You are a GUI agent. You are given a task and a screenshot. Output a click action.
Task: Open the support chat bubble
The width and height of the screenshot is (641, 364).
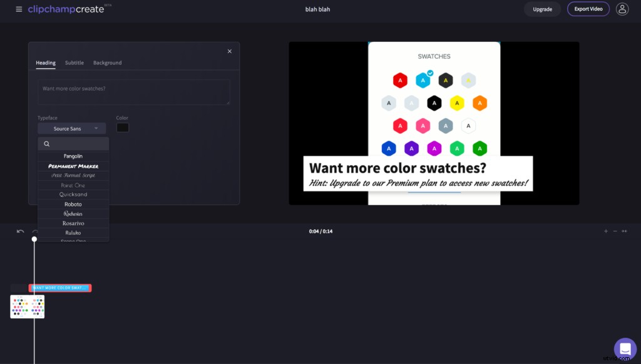(625, 350)
